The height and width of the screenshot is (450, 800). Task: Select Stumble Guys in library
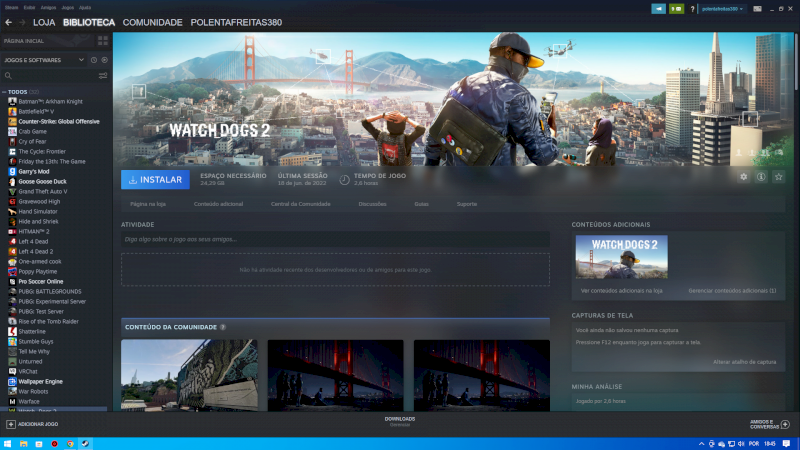tap(36, 341)
